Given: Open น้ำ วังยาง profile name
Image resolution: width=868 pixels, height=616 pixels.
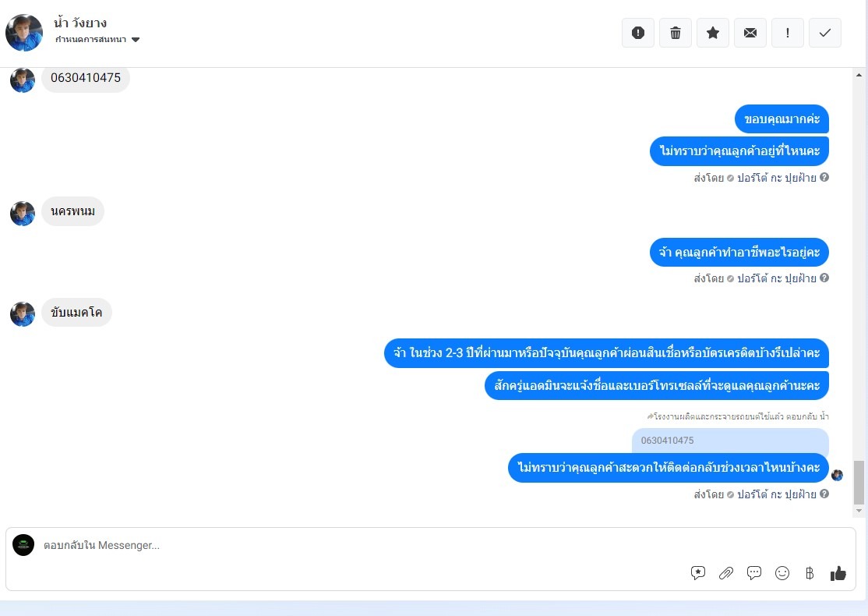Looking at the screenshot, I should click(x=80, y=23).
